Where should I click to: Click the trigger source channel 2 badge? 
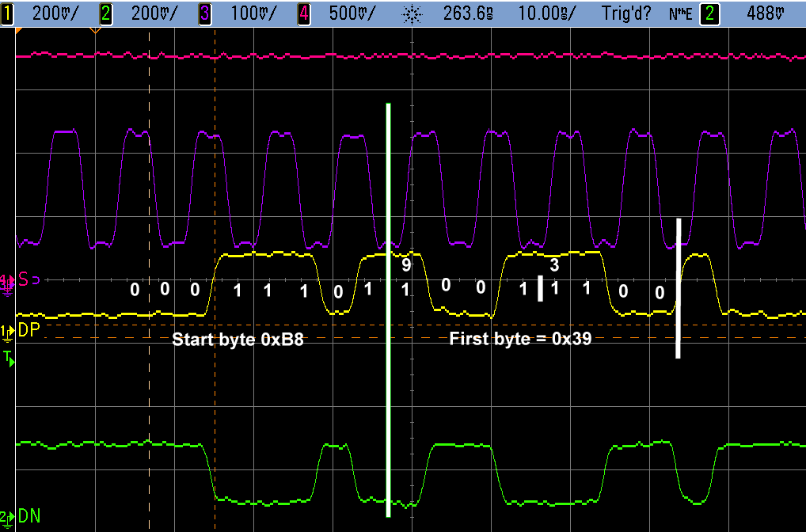click(710, 13)
